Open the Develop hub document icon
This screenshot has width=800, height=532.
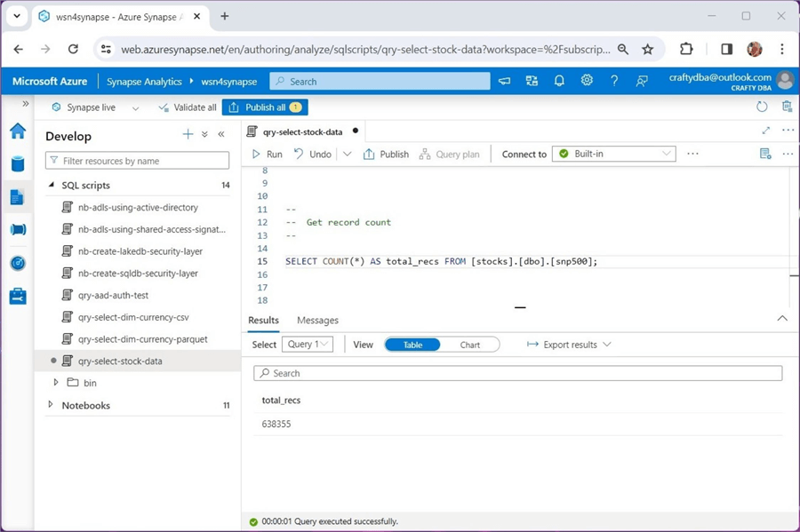pyautogui.click(x=17, y=196)
